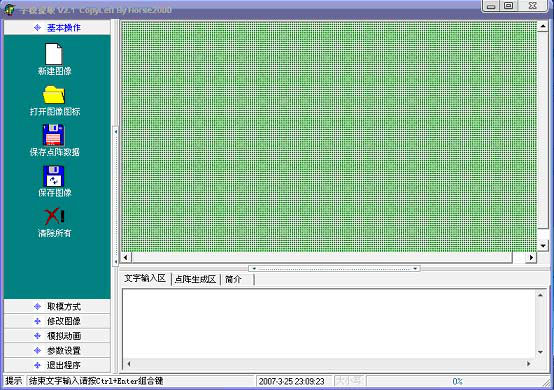Click canvas horizontal scrollbar right arrow
This screenshot has width=554, height=390.
click(531, 257)
